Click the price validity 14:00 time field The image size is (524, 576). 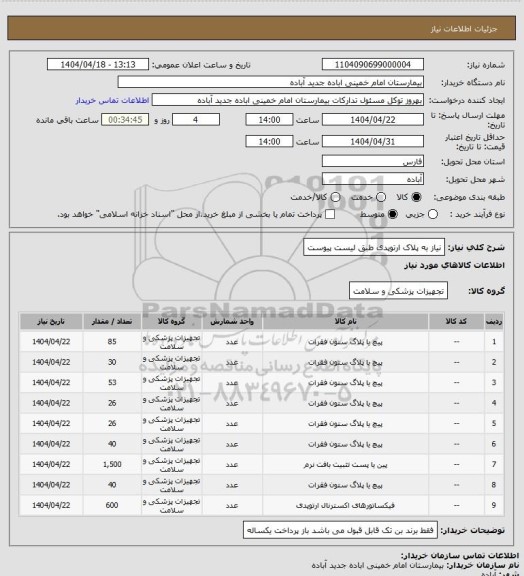pyautogui.click(x=269, y=141)
